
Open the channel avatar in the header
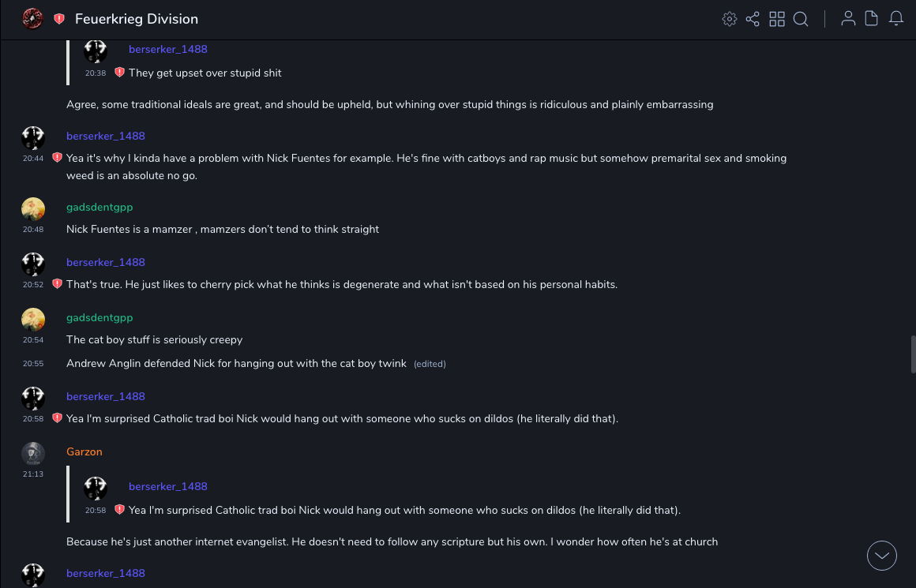[x=32, y=19]
